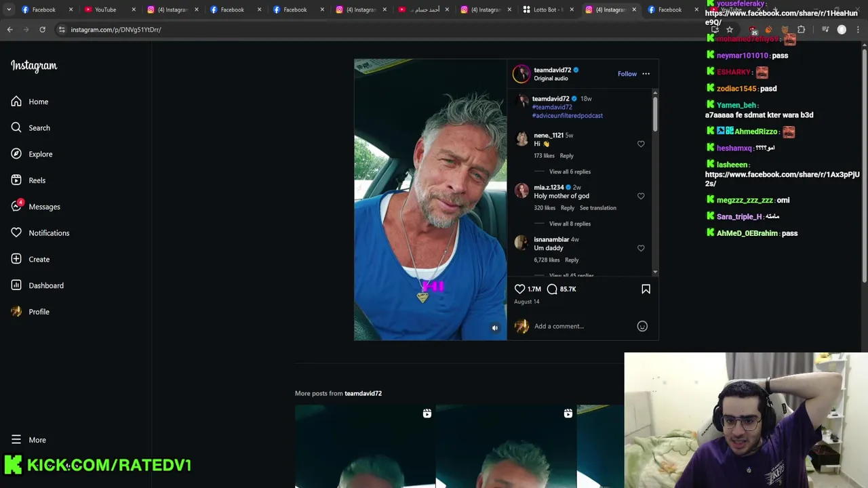Open first More posts reel thumbnail

(x=365, y=447)
